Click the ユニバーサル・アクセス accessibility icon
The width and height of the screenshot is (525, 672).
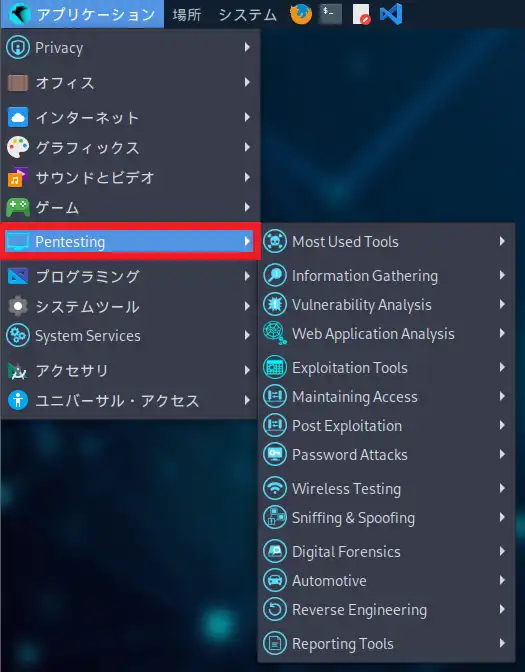coord(18,400)
